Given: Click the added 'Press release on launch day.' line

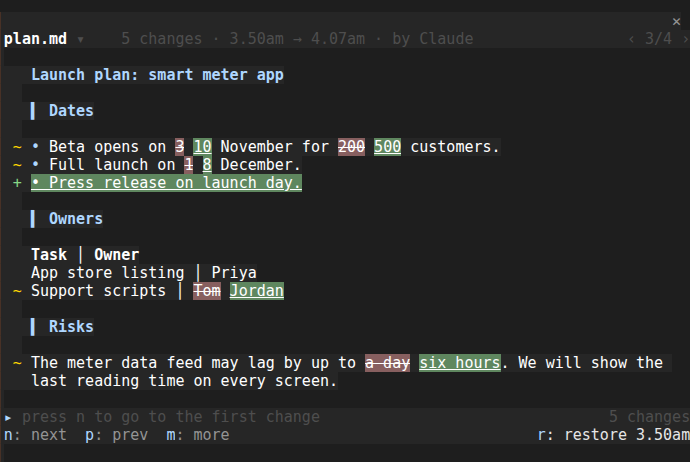Looking at the screenshot, I should click(166, 183).
